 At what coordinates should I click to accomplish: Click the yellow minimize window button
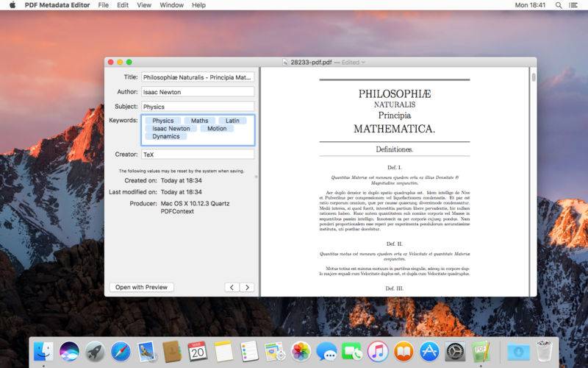point(120,62)
